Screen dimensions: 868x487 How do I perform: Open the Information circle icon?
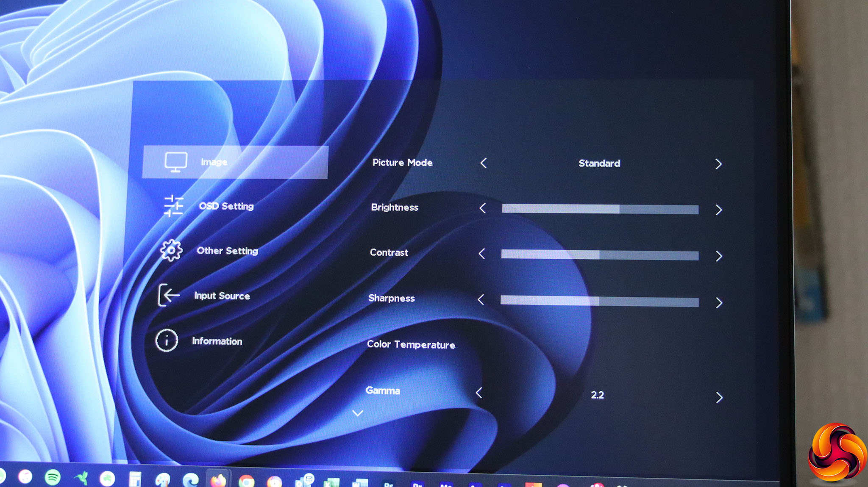(x=167, y=340)
